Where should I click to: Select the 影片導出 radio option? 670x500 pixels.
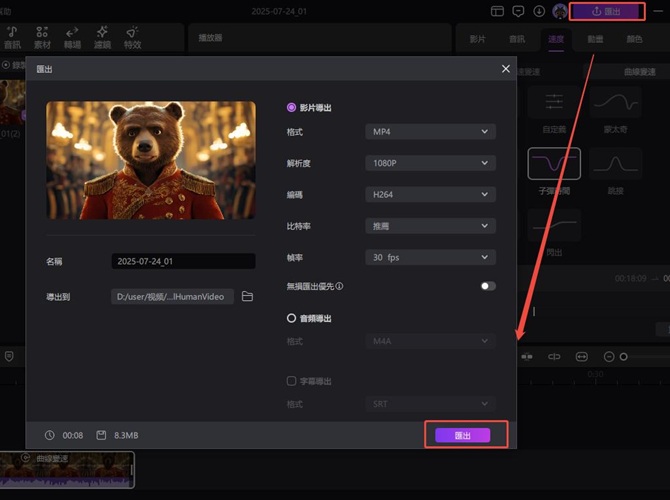coord(291,108)
